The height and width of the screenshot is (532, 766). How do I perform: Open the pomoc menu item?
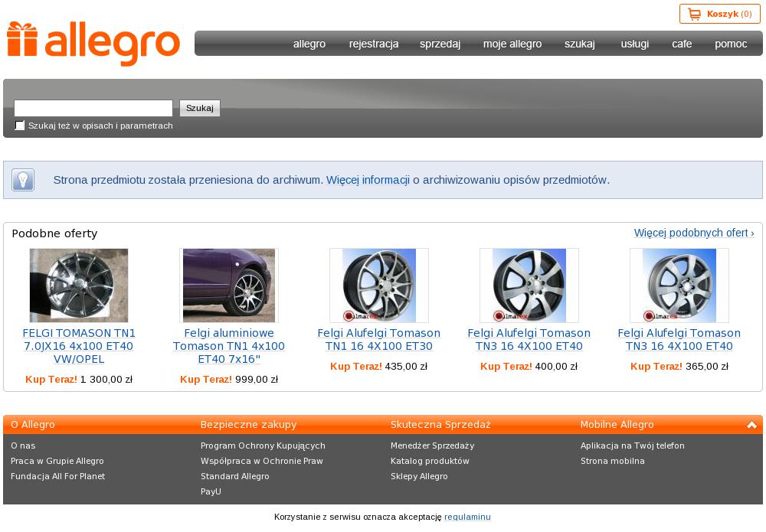[x=731, y=44]
